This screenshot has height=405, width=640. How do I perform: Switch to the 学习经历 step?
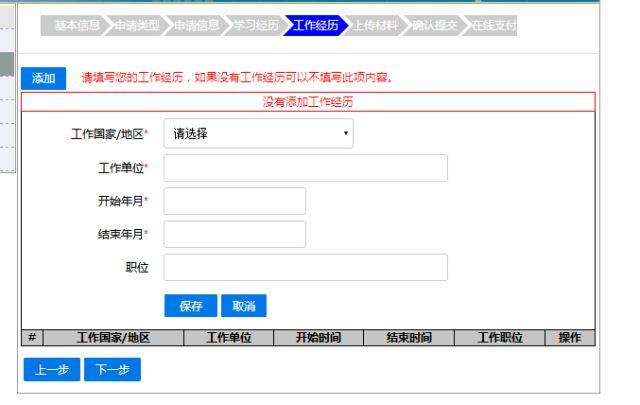[x=257, y=26]
